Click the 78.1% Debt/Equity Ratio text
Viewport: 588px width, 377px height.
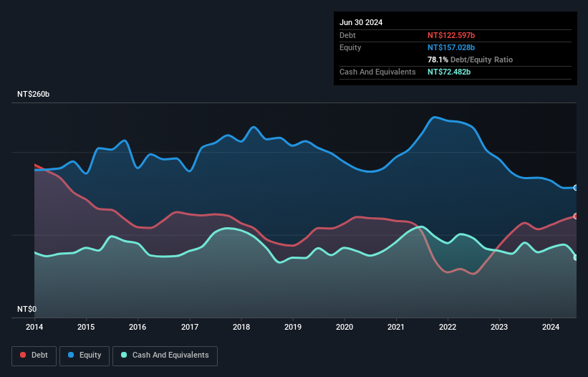coord(471,59)
